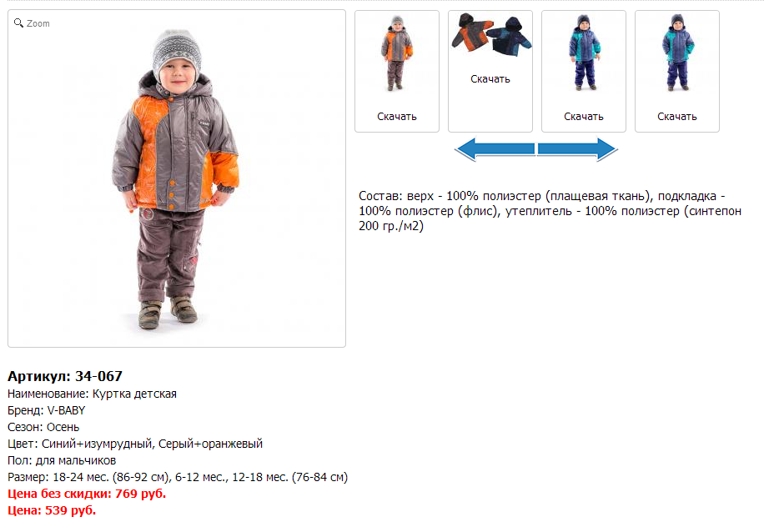Select the thumbnail of the blue-jacket boy with hands in pockets

[677, 53]
